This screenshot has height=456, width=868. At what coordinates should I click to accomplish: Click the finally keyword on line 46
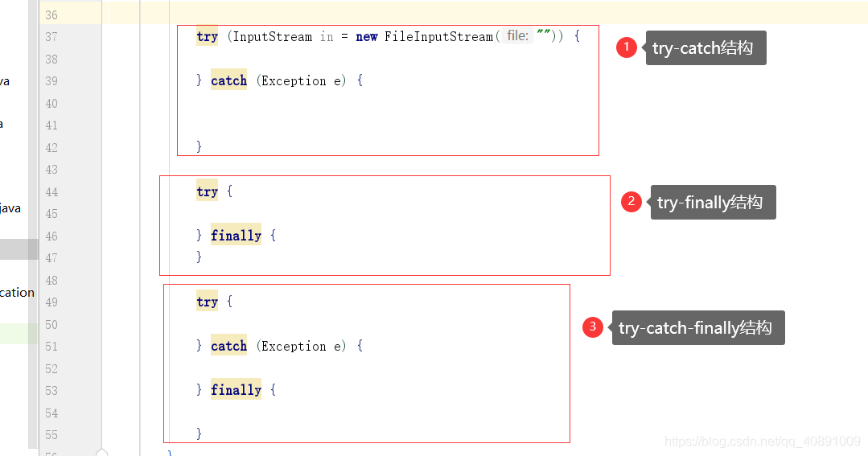coord(236,236)
